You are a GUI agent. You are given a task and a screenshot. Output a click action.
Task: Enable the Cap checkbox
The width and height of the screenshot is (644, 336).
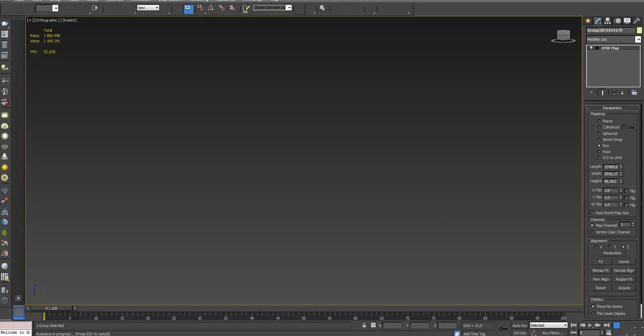[x=624, y=127]
